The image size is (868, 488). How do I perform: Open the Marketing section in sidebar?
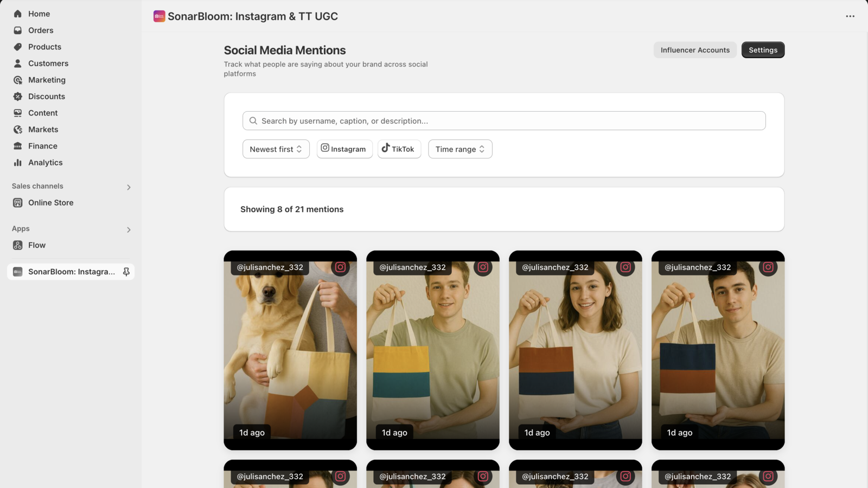click(47, 80)
